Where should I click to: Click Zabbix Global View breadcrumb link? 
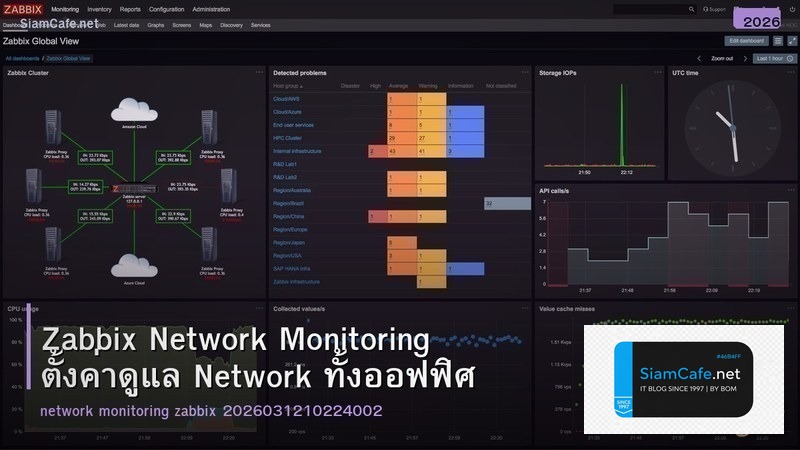click(x=68, y=59)
